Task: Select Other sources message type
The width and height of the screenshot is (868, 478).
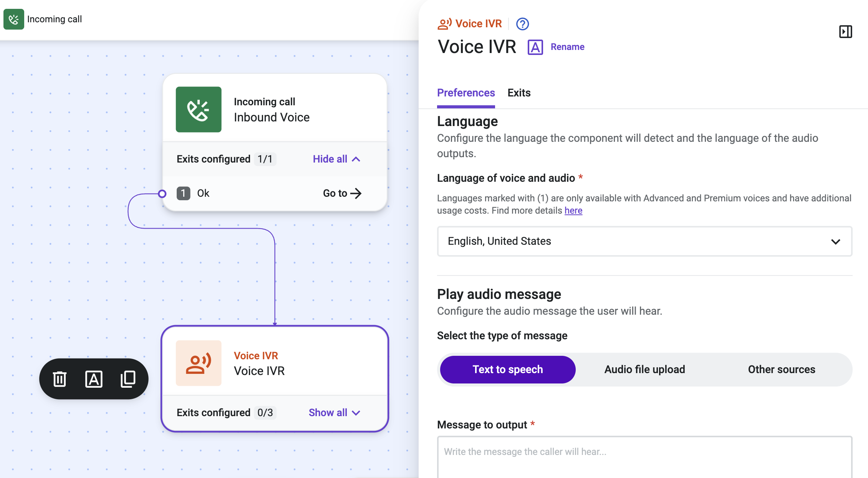Action: click(782, 369)
